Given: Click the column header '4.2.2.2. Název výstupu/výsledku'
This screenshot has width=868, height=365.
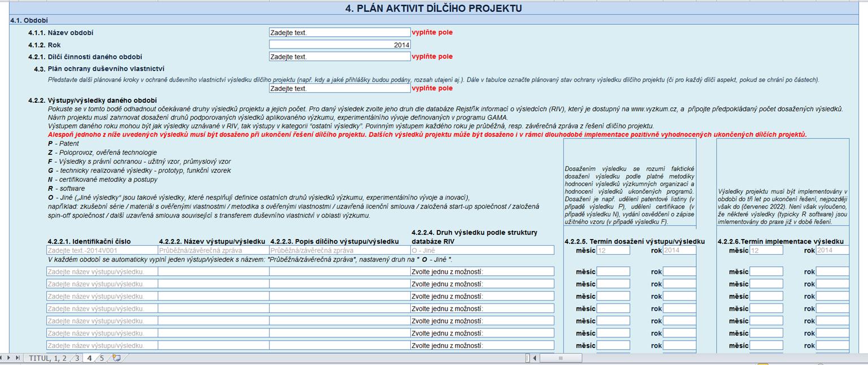Looking at the screenshot, I should pyautogui.click(x=212, y=241).
